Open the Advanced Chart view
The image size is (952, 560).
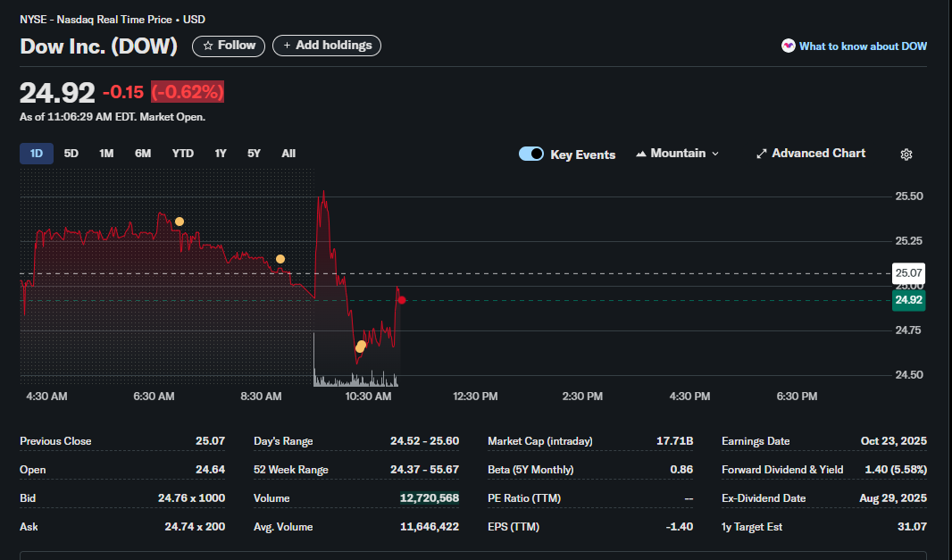811,154
